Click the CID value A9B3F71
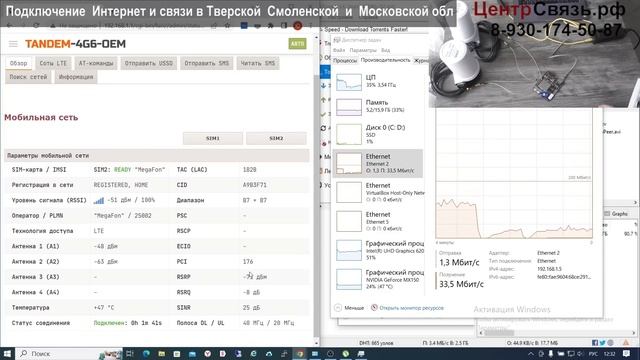 (255, 185)
